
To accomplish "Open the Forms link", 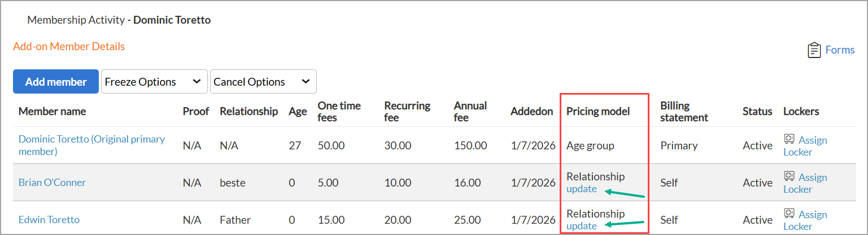I will click(x=840, y=50).
